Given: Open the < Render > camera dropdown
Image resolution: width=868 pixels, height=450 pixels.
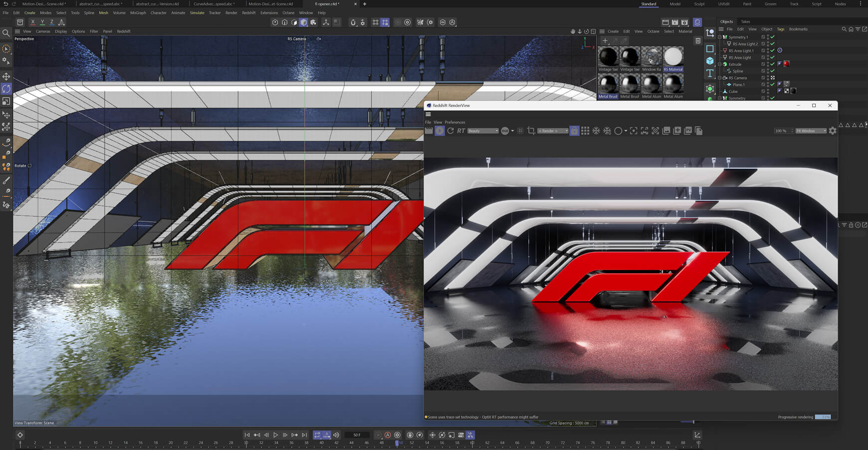Looking at the screenshot, I should (x=553, y=131).
